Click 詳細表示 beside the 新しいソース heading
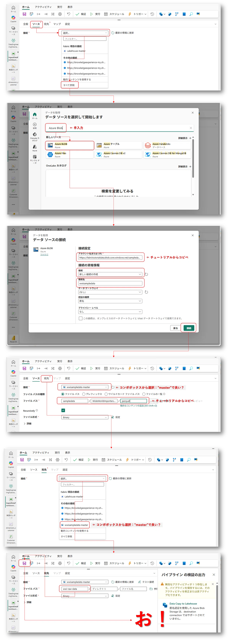 185,138
